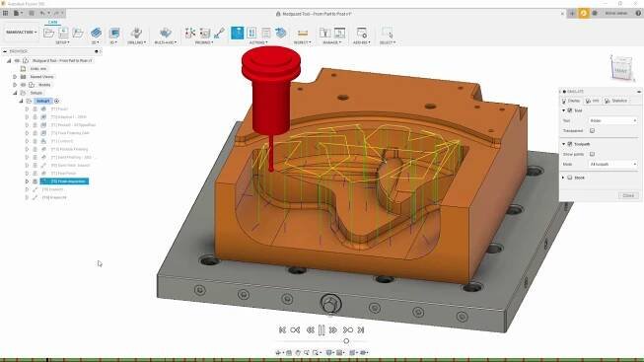Screen dimensions: 644x362
Task: Click the Setup Sheet icon in Actions
Action: click(266, 33)
